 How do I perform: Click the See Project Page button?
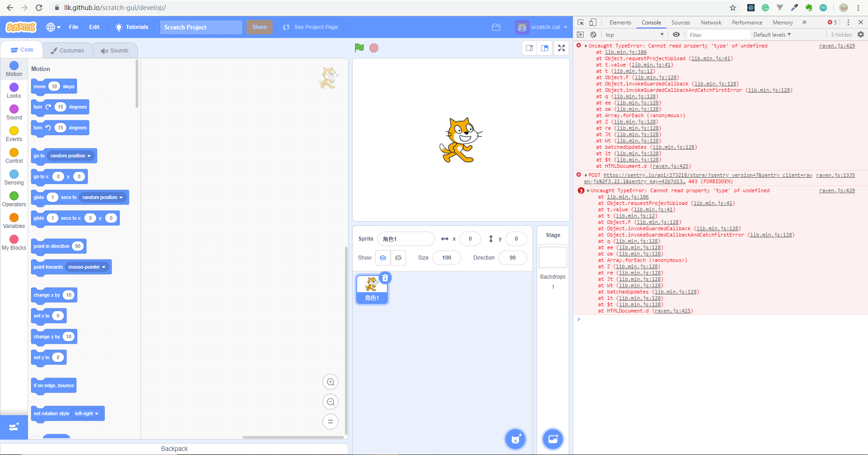tap(310, 27)
